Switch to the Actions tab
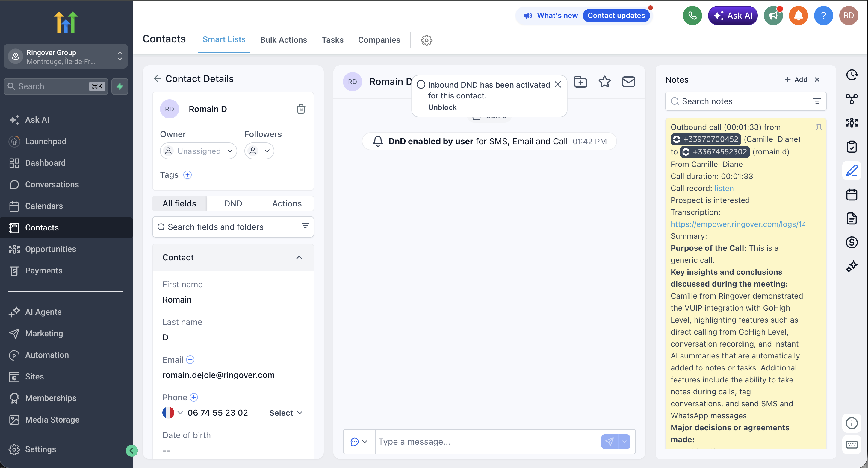This screenshot has width=868, height=468. (287, 203)
